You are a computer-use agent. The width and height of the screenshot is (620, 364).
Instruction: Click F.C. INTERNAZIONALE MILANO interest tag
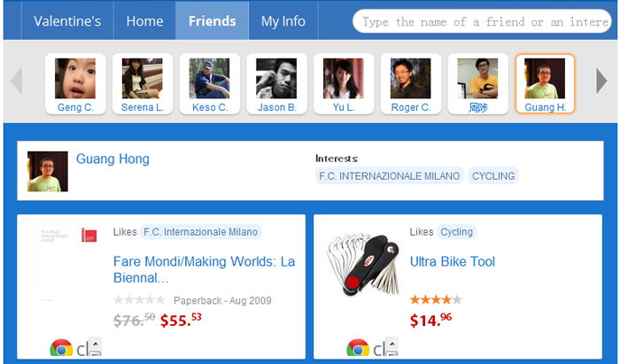click(x=390, y=176)
